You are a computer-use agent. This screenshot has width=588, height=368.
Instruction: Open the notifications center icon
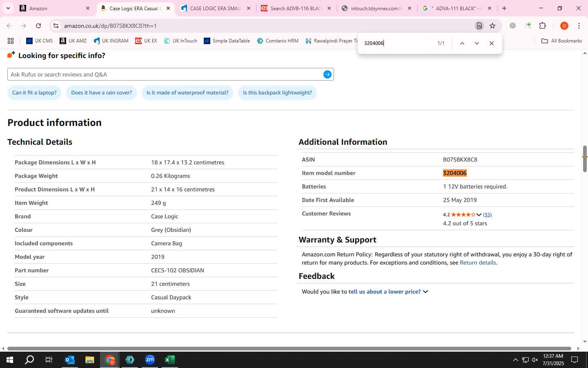coord(575,360)
